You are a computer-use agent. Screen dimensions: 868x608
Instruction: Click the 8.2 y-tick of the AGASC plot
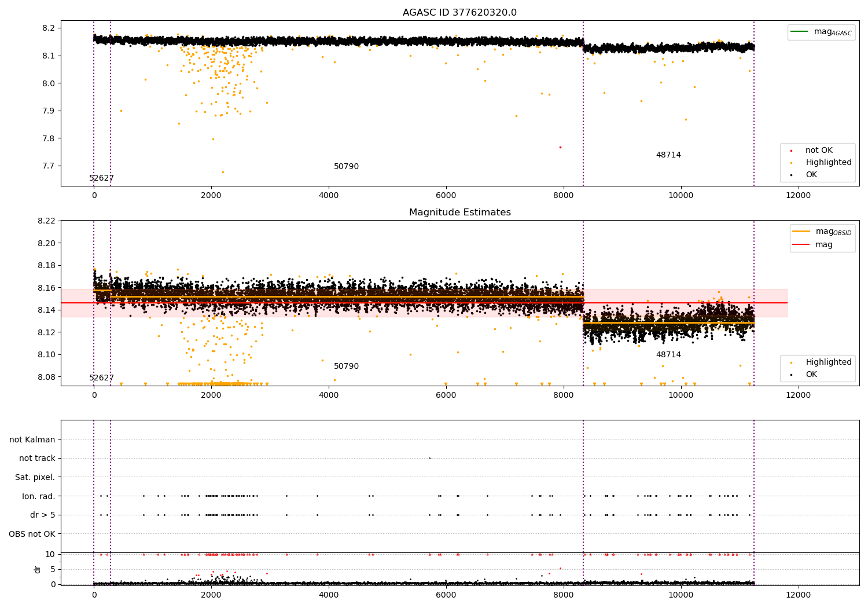coord(49,28)
